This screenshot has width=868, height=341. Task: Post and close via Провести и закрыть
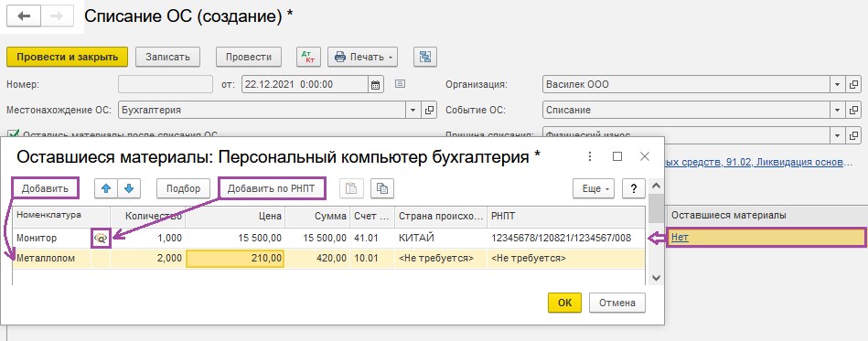coord(67,57)
